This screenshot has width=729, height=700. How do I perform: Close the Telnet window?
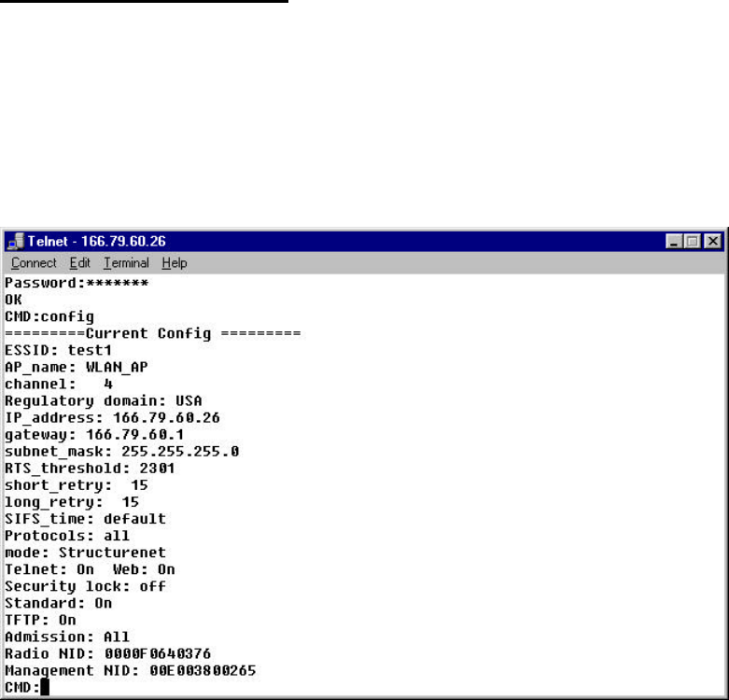point(713,241)
